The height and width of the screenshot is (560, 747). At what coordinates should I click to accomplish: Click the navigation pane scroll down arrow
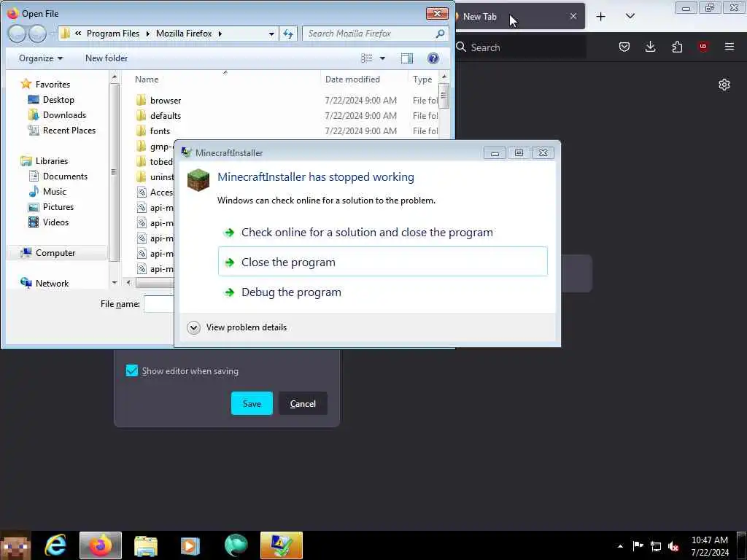pyautogui.click(x=115, y=282)
